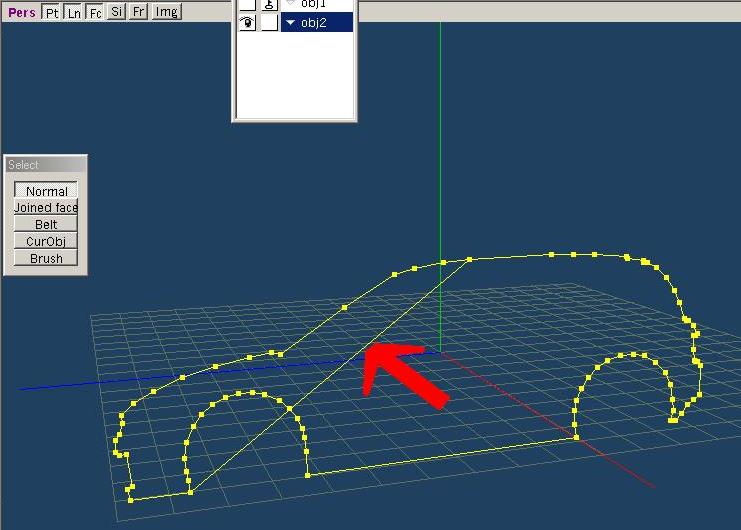Toggle the Ln line display button
This screenshot has width=741, height=530.
pyautogui.click(x=73, y=12)
